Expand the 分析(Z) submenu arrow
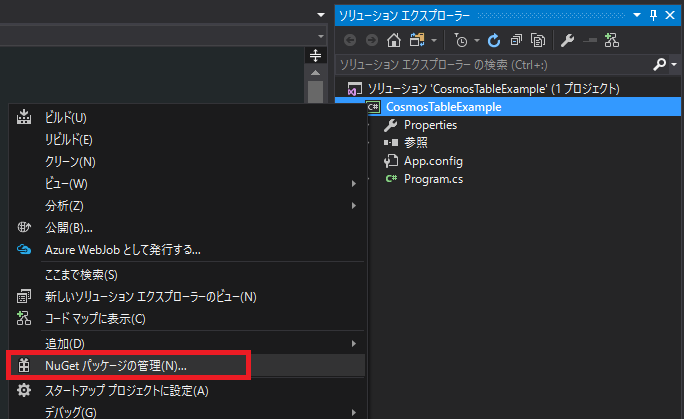684x419 pixels. pyautogui.click(x=354, y=205)
